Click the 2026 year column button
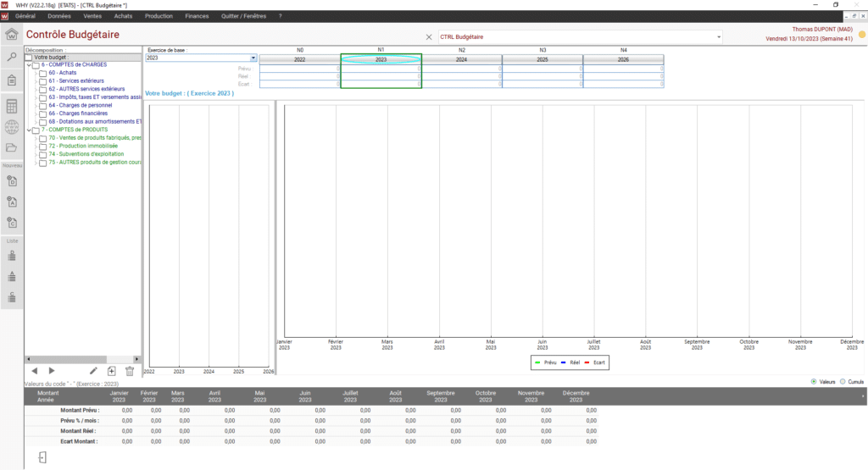 point(624,59)
